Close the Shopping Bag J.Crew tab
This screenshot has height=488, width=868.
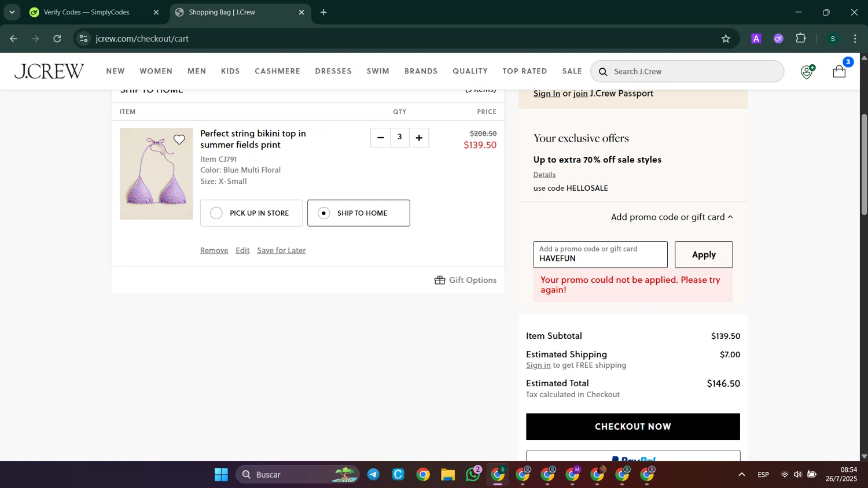(x=301, y=12)
